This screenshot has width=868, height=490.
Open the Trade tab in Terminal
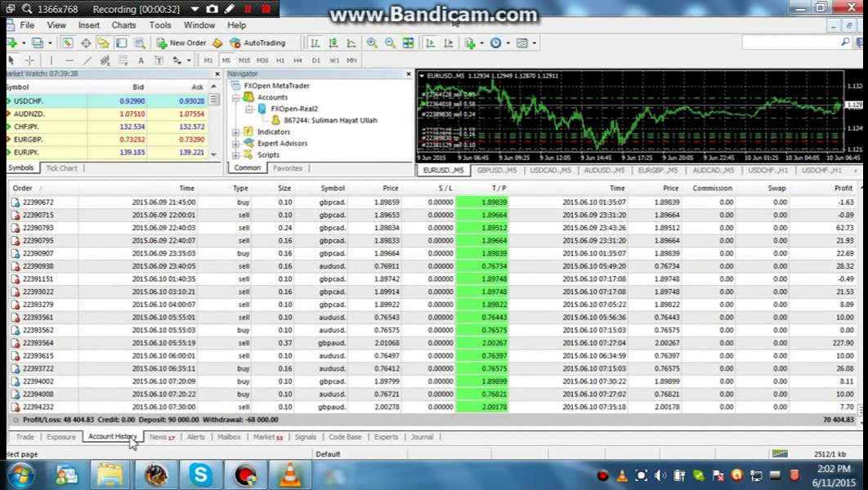pyautogui.click(x=25, y=437)
